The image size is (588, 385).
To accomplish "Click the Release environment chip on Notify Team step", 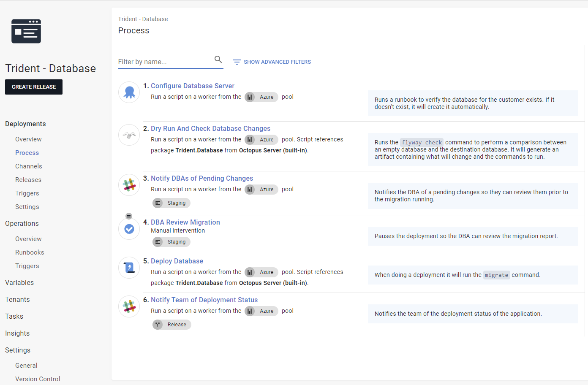I will (171, 324).
